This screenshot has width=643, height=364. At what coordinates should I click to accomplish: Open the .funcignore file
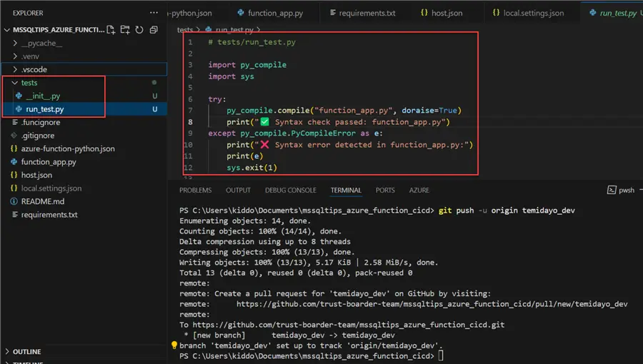41,122
